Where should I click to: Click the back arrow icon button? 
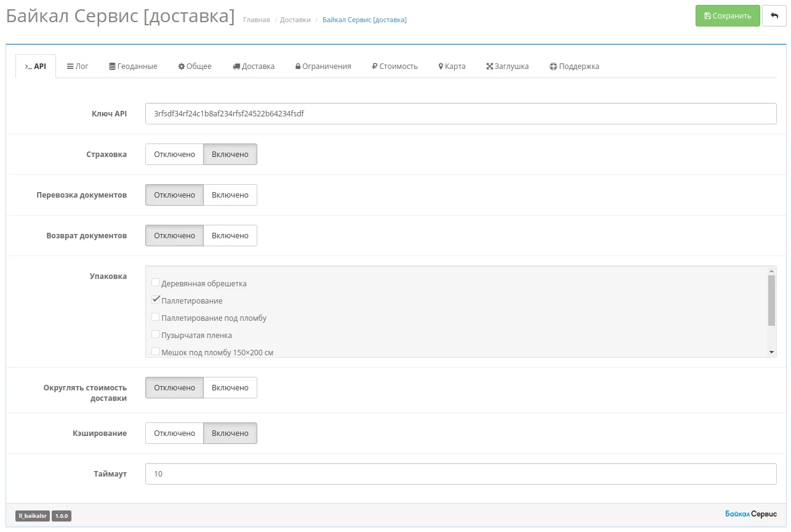pyautogui.click(x=774, y=16)
